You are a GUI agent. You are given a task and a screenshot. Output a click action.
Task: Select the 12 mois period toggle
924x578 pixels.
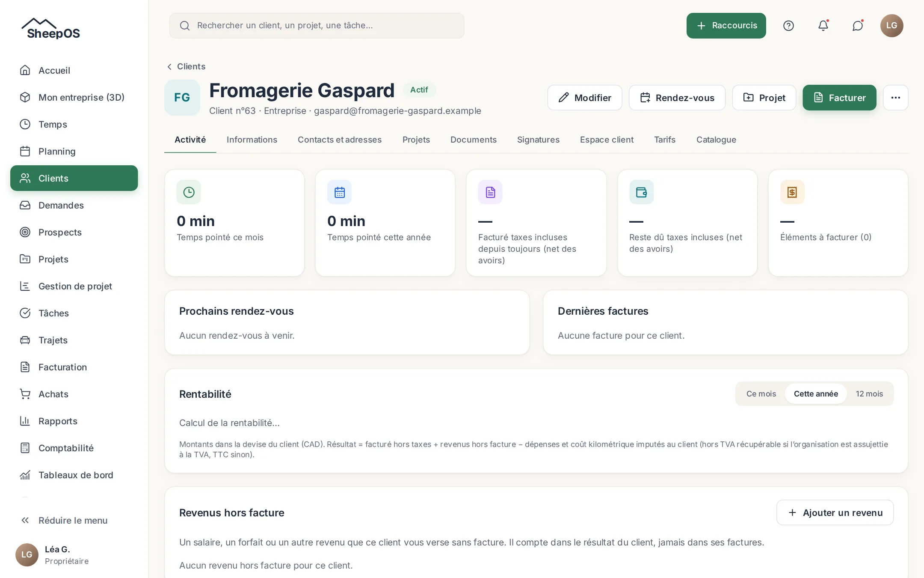[x=869, y=394]
